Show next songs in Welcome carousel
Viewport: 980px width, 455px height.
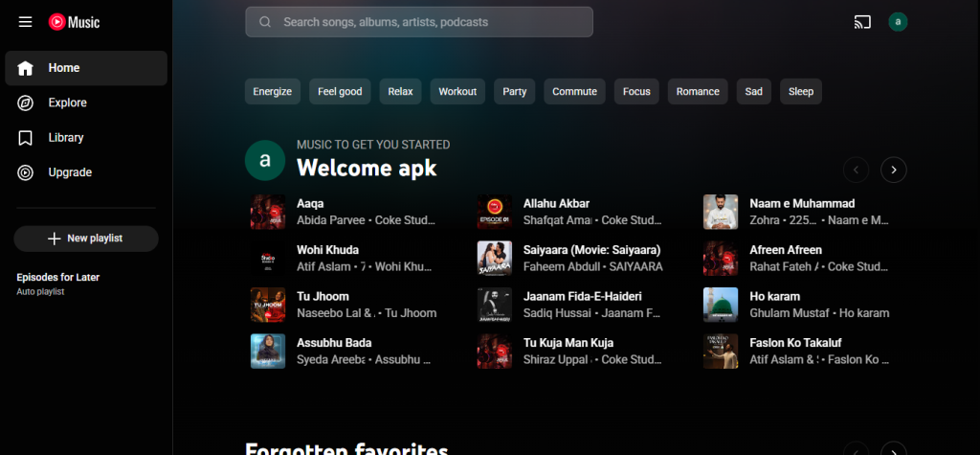(x=893, y=170)
